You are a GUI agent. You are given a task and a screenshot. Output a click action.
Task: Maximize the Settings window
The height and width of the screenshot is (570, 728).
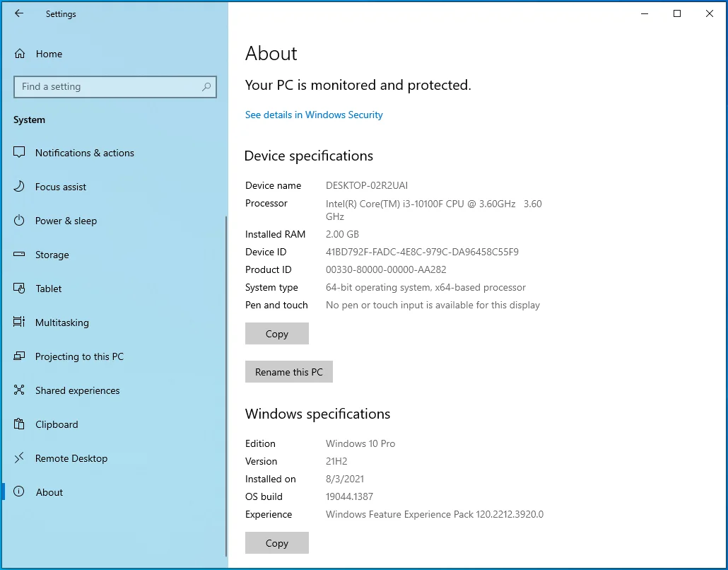coord(677,13)
